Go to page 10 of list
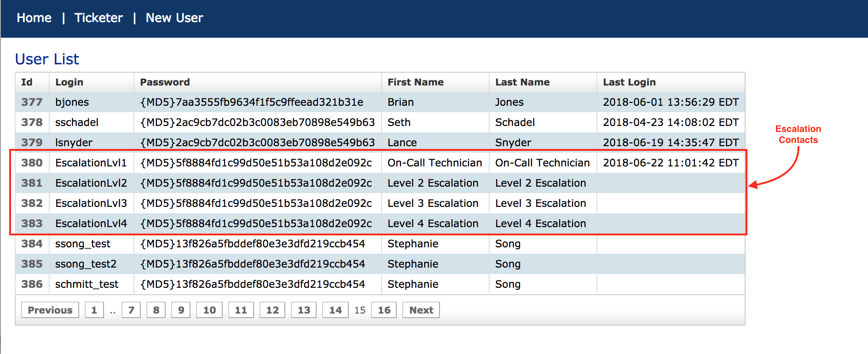868x354 pixels. click(x=209, y=310)
